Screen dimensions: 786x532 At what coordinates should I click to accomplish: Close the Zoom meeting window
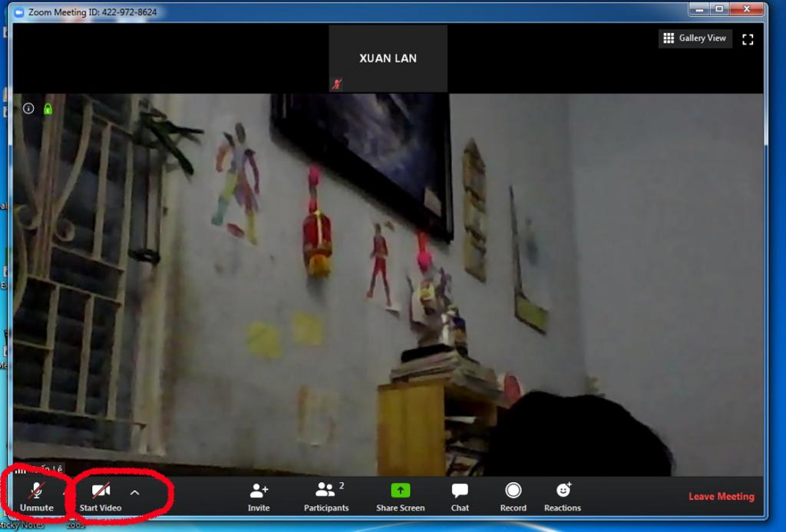point(747,9)
